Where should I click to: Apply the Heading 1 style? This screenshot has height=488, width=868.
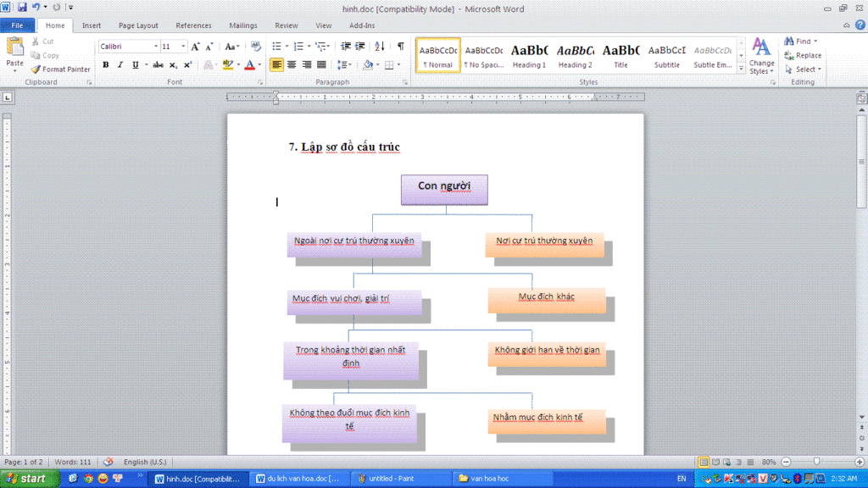529,55
